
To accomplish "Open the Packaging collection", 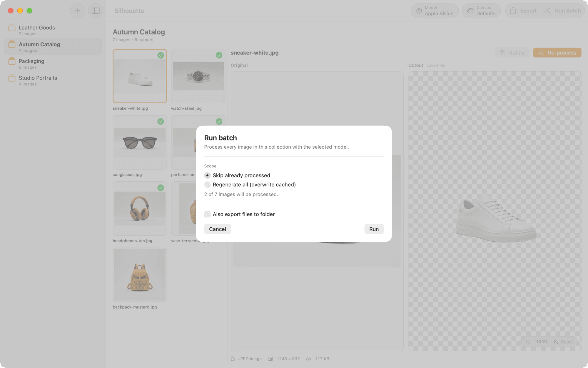I will pyautogui.click(x=53, y=64).
